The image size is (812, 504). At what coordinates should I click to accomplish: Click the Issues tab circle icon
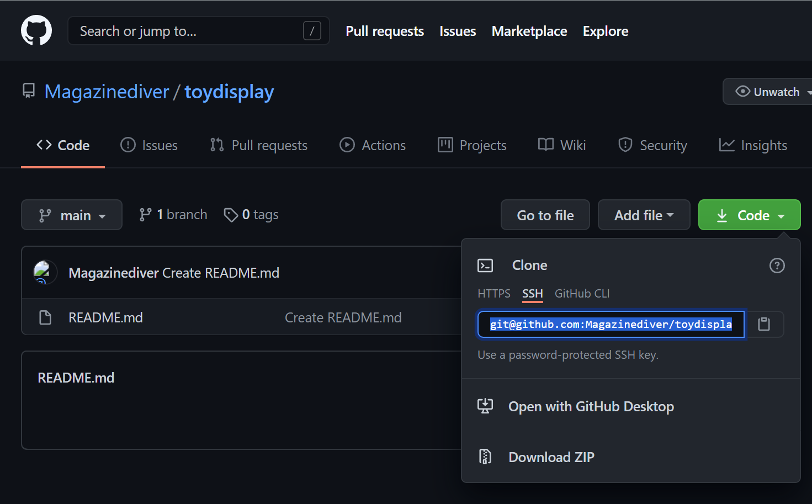128,145
